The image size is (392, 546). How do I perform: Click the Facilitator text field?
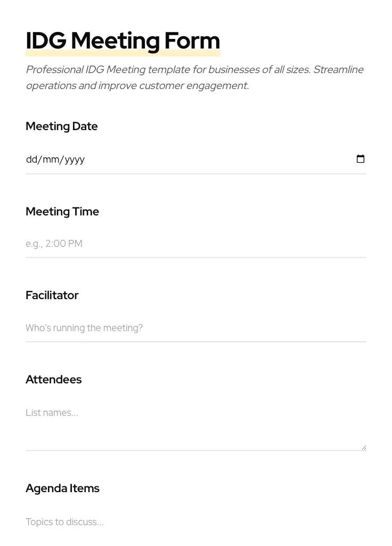tap(160, 328)
